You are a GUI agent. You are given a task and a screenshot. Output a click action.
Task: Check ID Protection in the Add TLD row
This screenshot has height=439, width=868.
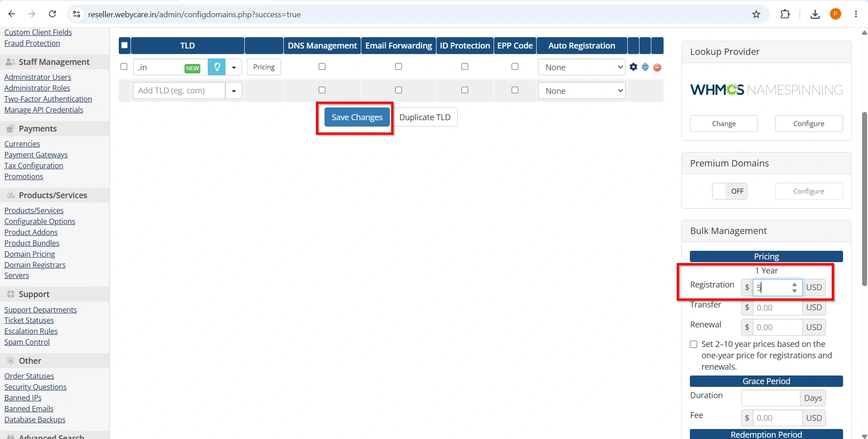465,90
